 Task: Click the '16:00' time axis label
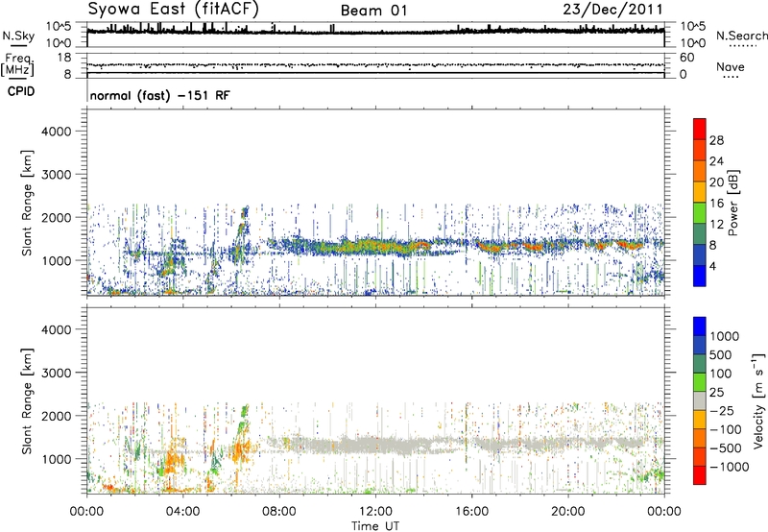click(x=472, y=512)
